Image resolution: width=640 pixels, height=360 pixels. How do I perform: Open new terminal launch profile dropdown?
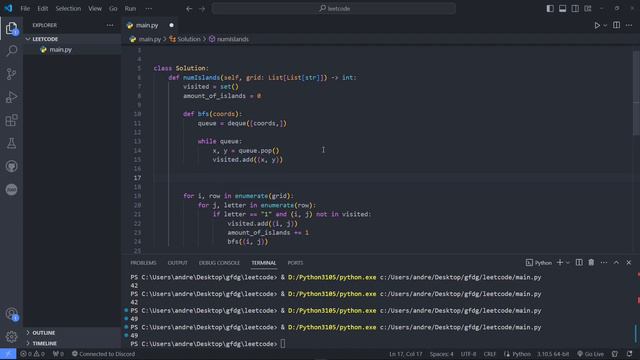[568, 262]
